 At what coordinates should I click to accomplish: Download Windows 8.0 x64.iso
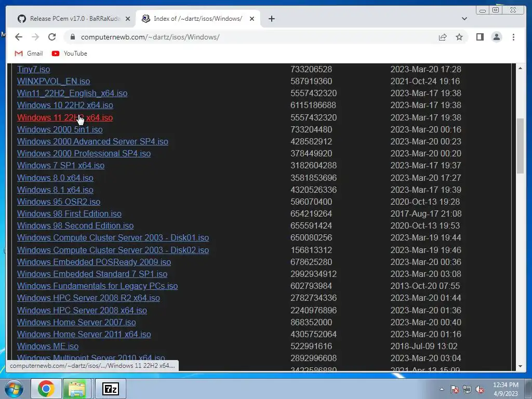(55, 178)
